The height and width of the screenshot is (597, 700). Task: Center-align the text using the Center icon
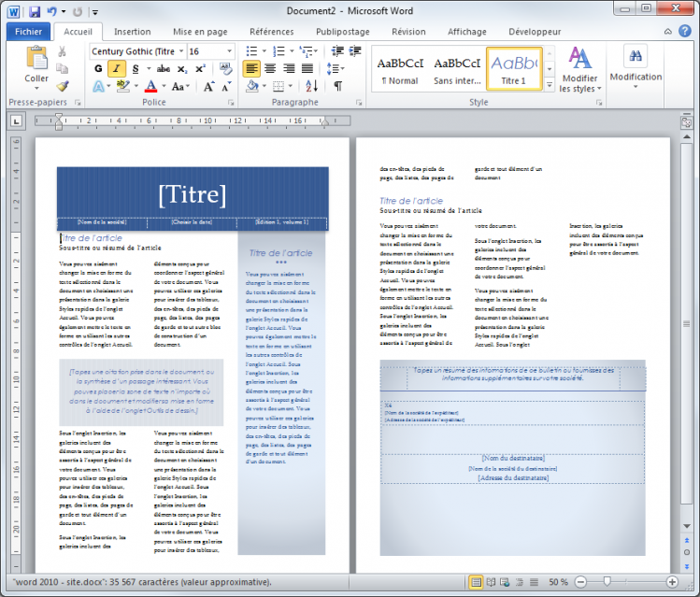270,68
